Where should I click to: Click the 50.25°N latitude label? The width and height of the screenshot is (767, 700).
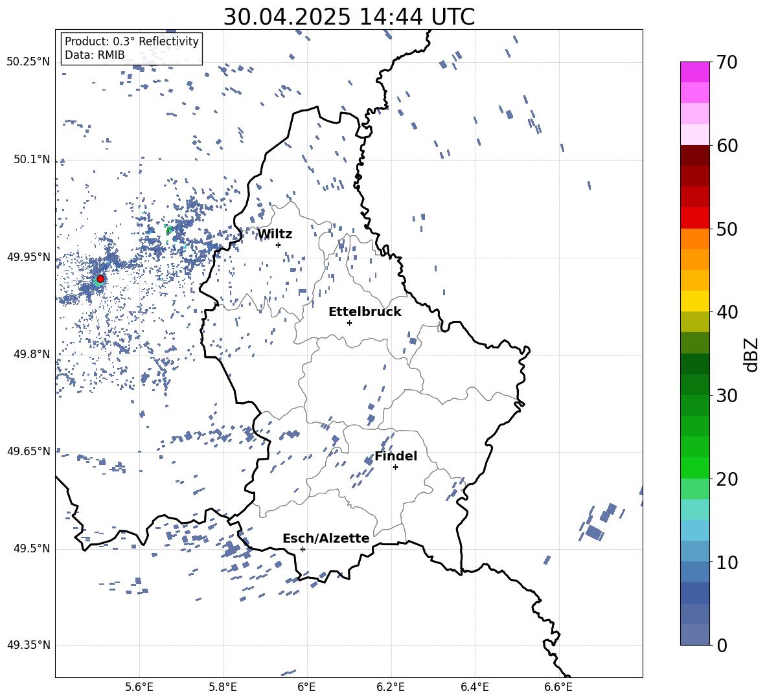coord(29,62)
